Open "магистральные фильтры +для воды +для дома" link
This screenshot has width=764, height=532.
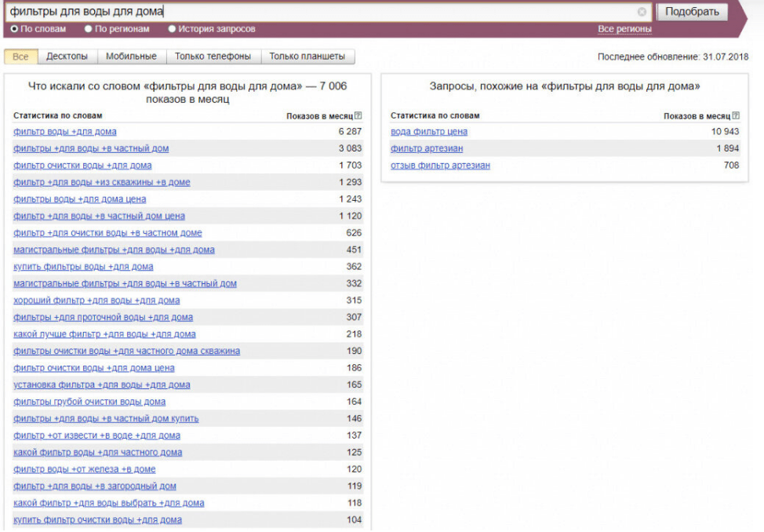click(x=114, y=250)
